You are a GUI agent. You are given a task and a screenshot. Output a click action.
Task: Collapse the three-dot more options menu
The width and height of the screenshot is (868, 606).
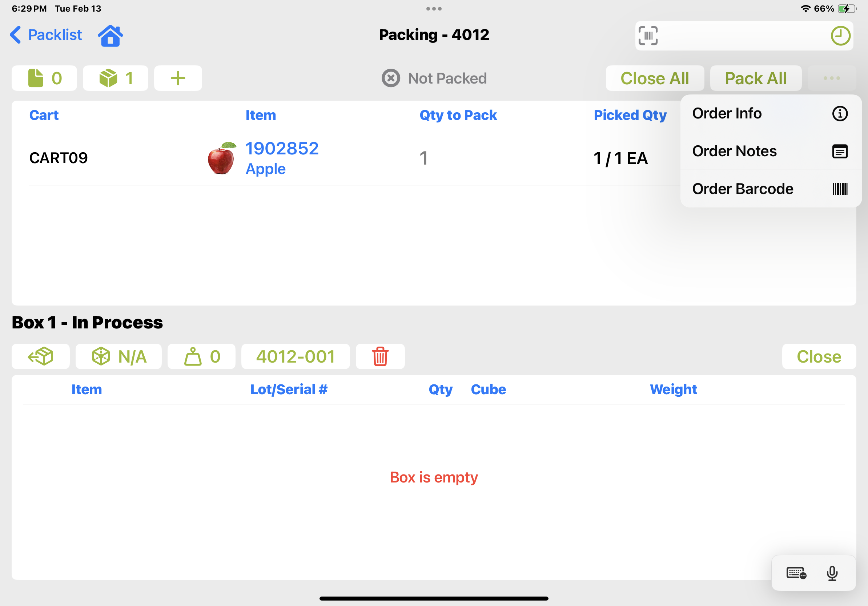pos(831,78)
